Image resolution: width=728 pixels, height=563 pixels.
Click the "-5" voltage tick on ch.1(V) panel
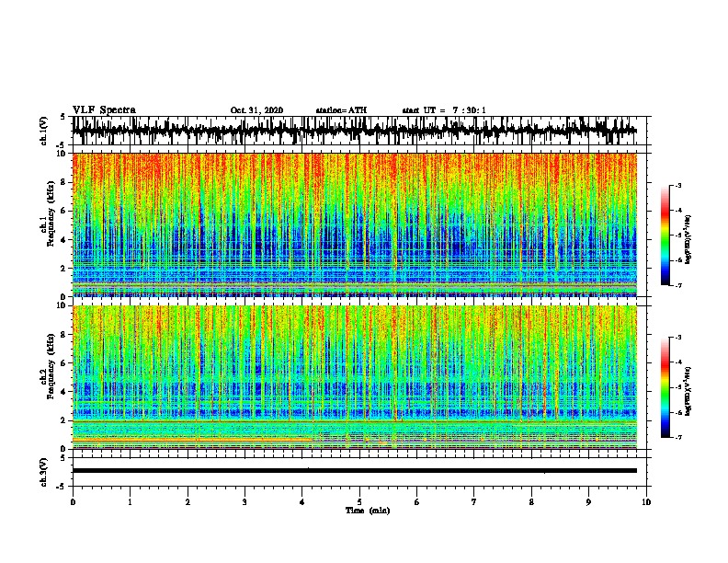pyautogui.click(x=62, y=145)
